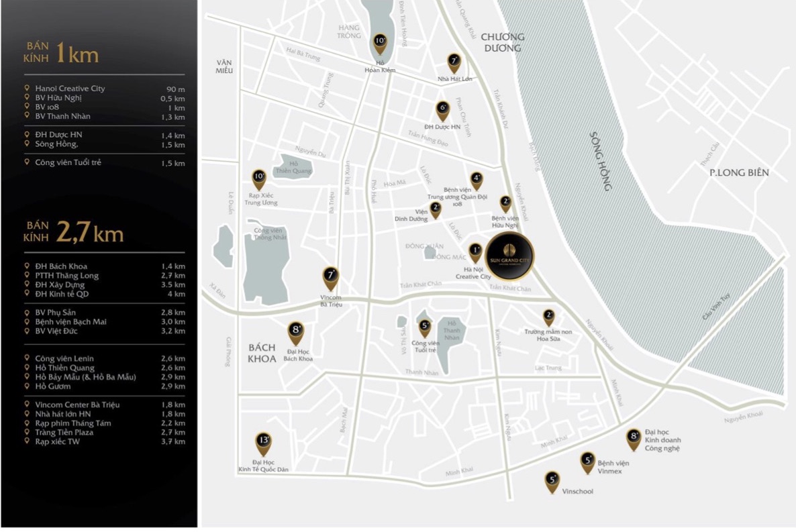Click the Nhà Hát Lớn location pin

click(x=454, y=62)
